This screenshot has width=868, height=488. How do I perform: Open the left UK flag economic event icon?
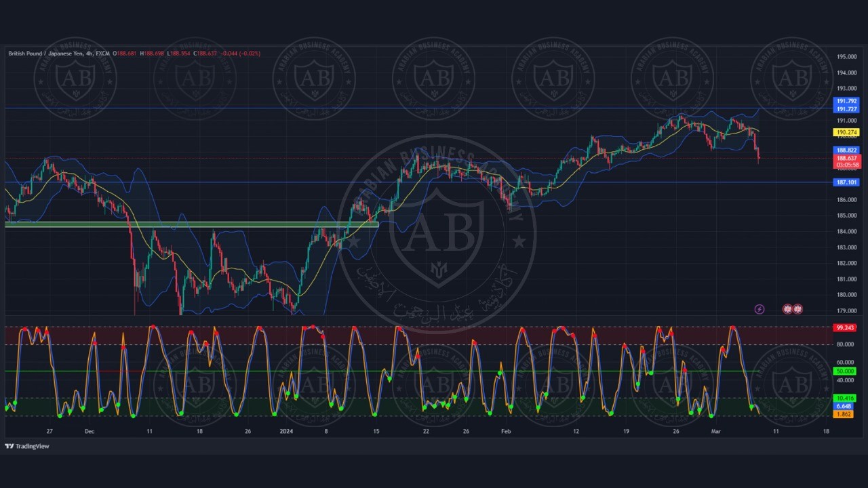pyautogui.click(x=787, y=309)
